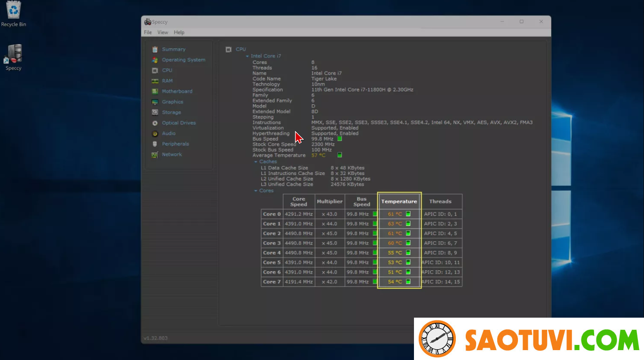This screenshot has height=360, width=644.
Task: Click the Tiger Lake code name value
Action: 324,79
